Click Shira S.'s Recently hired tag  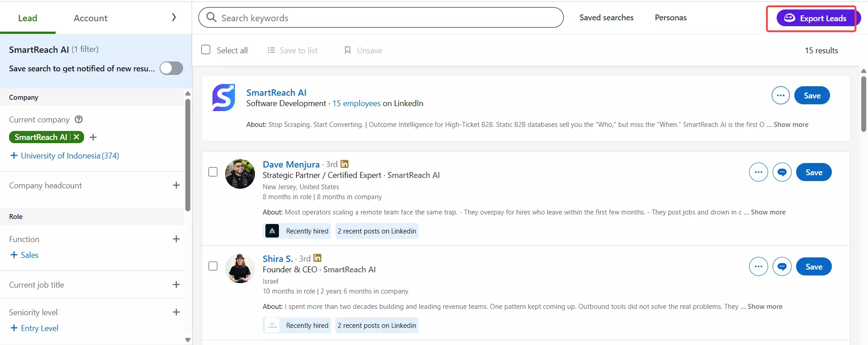[x=297, y=325]
